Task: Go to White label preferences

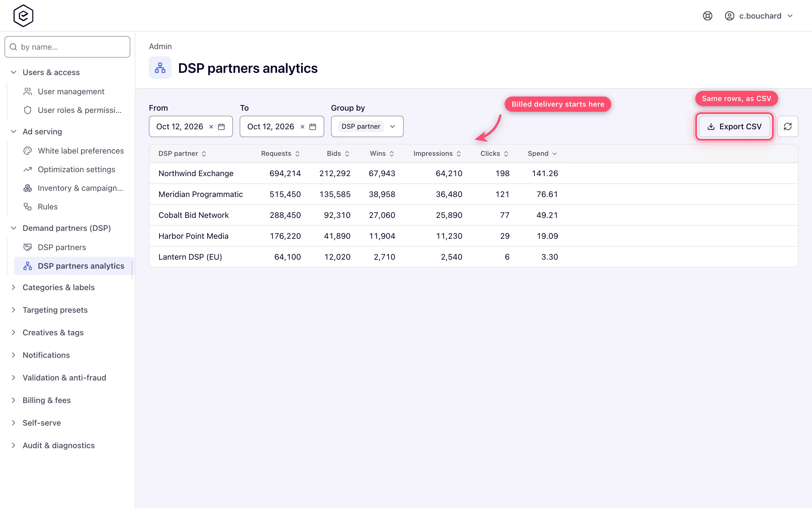Action: point(74,151)
